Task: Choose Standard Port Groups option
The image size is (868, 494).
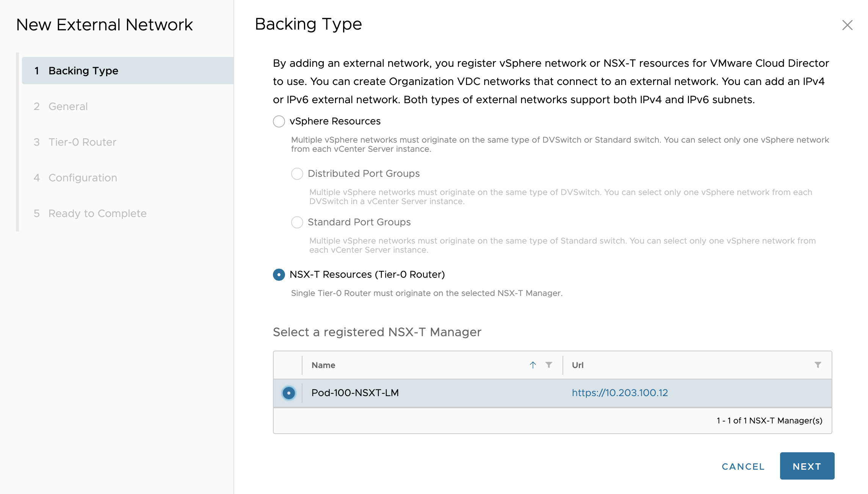Action: [297, 222]
